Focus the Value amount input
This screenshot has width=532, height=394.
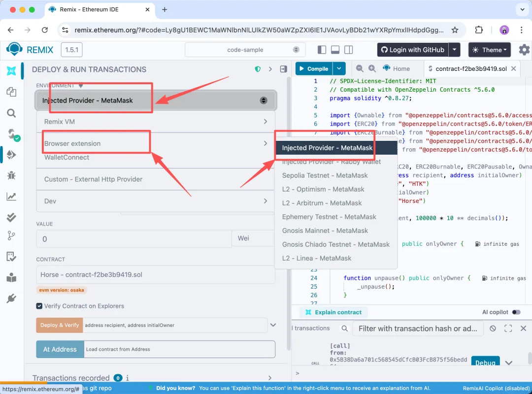point(134,239)
